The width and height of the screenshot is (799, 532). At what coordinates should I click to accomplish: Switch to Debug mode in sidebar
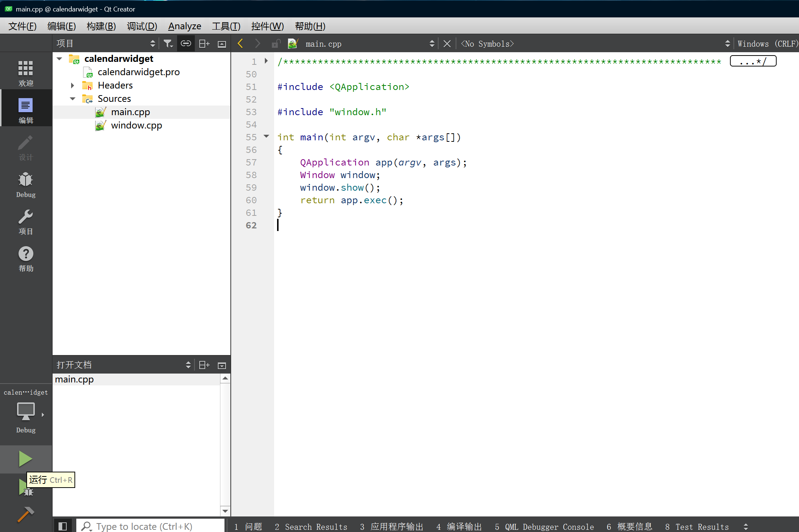(x=26, y=184)
